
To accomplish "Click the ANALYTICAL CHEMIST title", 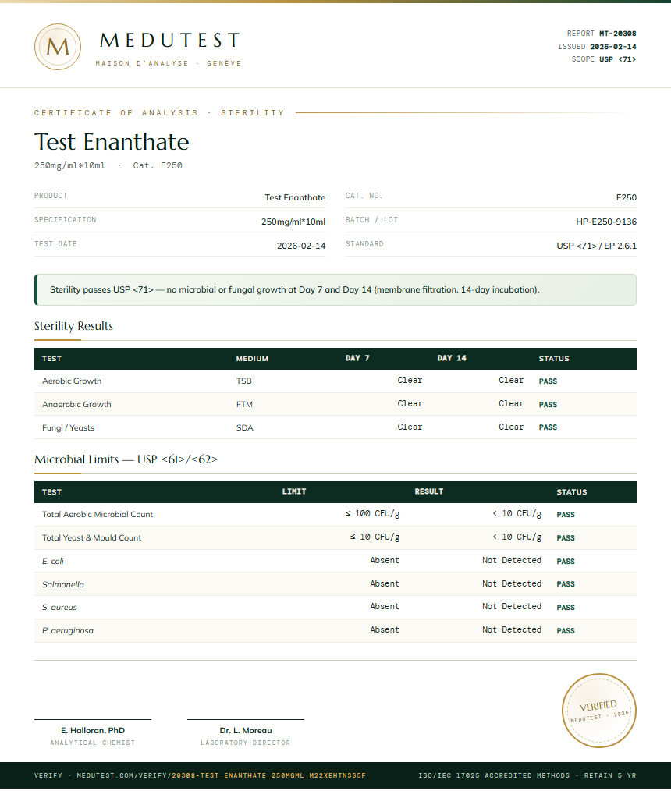I will pos(93,743).
